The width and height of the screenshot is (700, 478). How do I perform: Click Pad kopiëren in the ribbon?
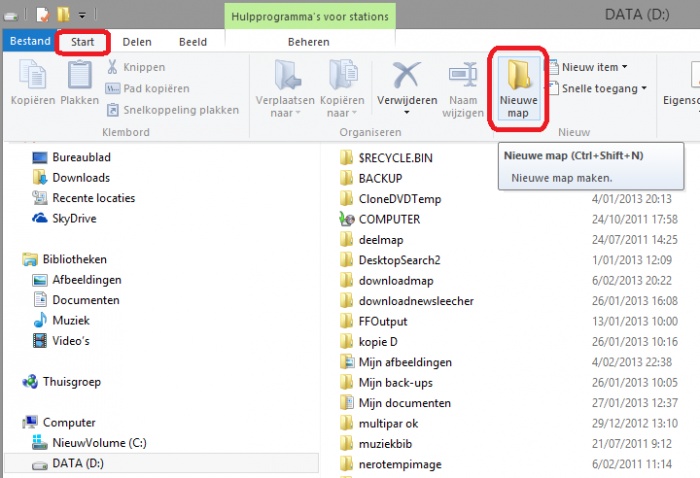tap(148, 88)
